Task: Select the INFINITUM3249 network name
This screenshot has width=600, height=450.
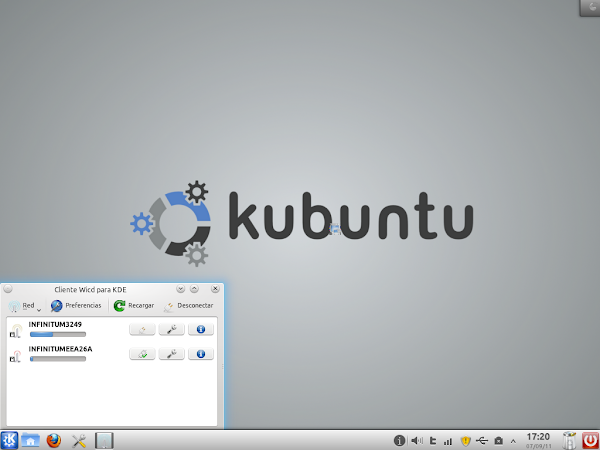Action: pyautogui.click(x=55, y=324)
